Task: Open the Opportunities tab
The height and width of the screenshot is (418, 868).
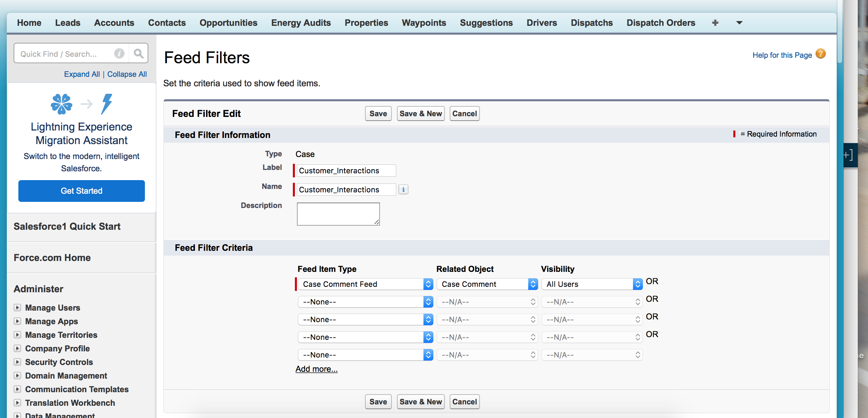Action: coord(228,23)
